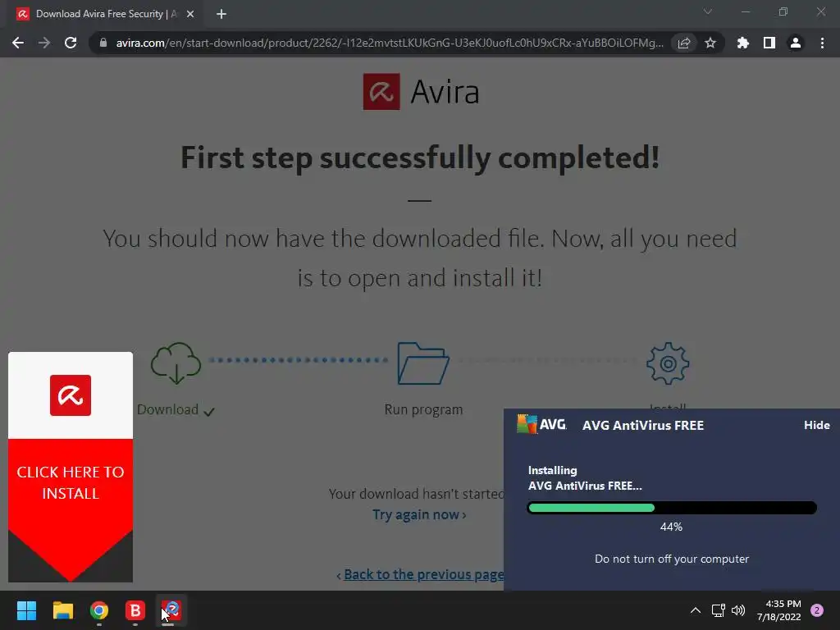Open a new browser tab
The image size is (840, 630).
click(221, 14)
